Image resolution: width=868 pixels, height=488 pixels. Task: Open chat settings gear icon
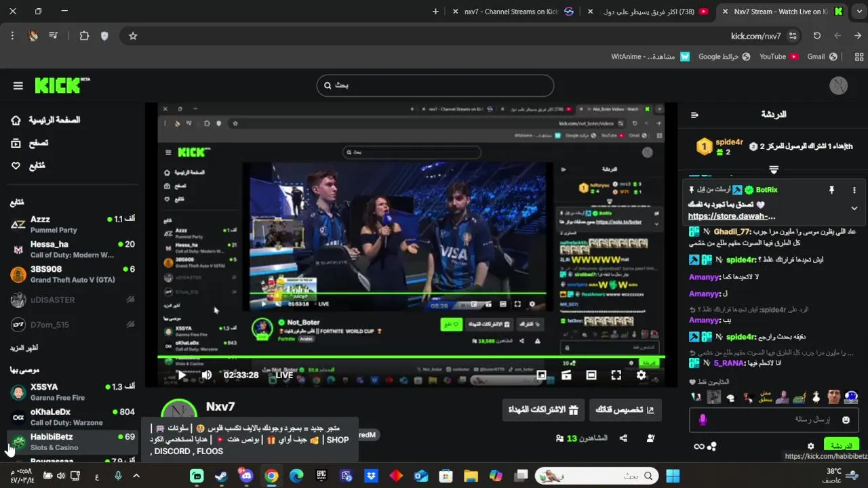click(x=810, y=446)
